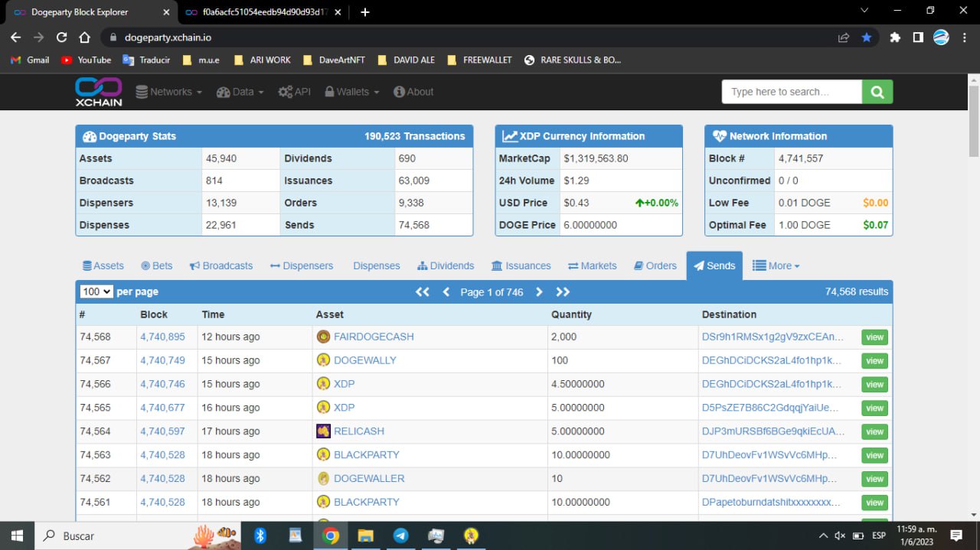
Task: Open YouTube bookmark
Action: click(86, 60)
